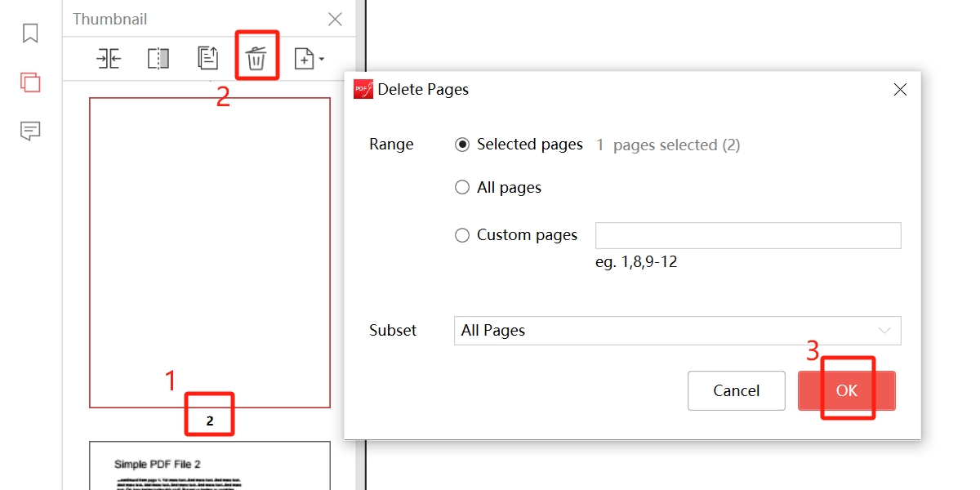980x490 pixels.
Task: Click the extract pages toolbar icon
Action: point(207,59)
